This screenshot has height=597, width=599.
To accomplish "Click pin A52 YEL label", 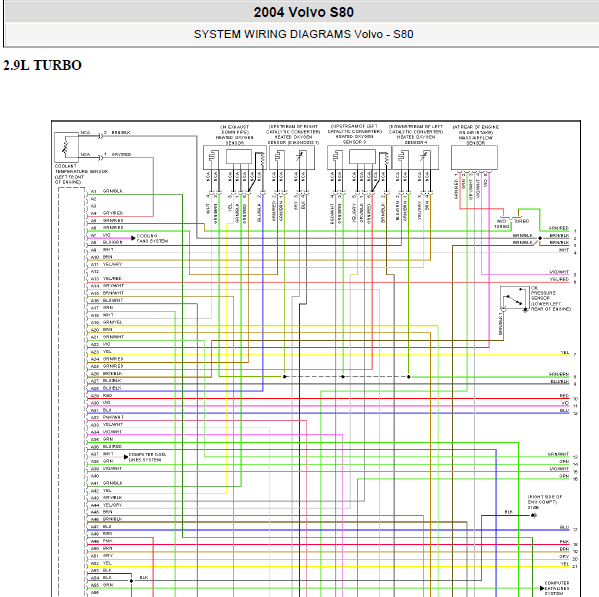I will (x=101, y=563).
